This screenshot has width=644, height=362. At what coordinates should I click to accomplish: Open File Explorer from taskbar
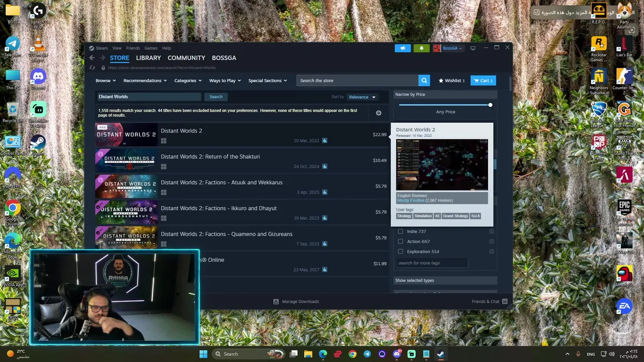point(308,354)
